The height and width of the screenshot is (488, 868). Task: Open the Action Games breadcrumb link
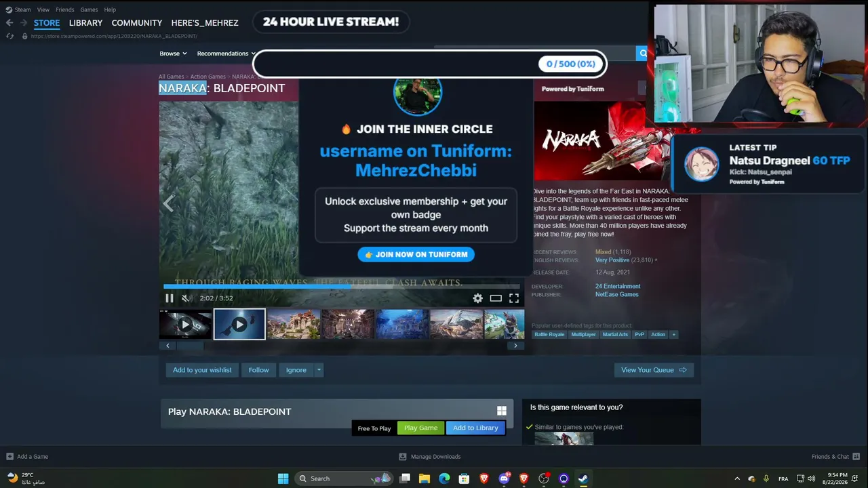[208, 77]
